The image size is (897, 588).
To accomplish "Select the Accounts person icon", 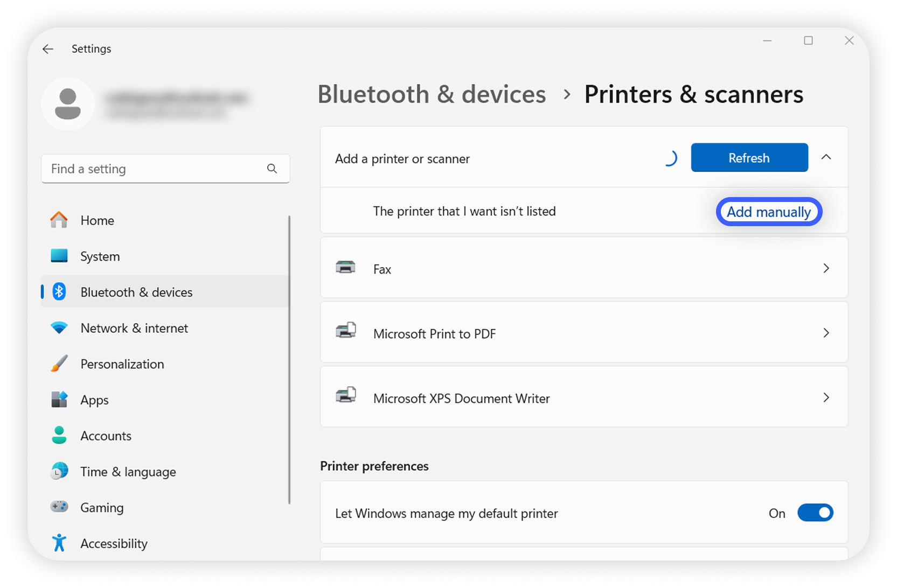I will [59, 436].
